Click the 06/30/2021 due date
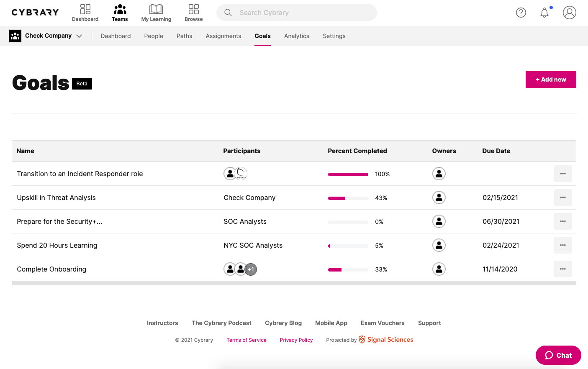The image size is (588, 369). [x=501, y=221]
